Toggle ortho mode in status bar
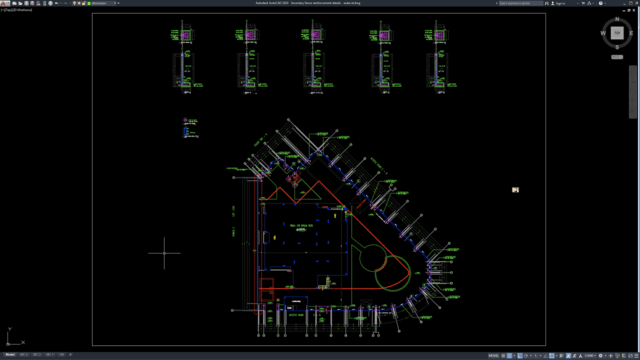Viewport: 640px width, 360px height. pos(520,356)
